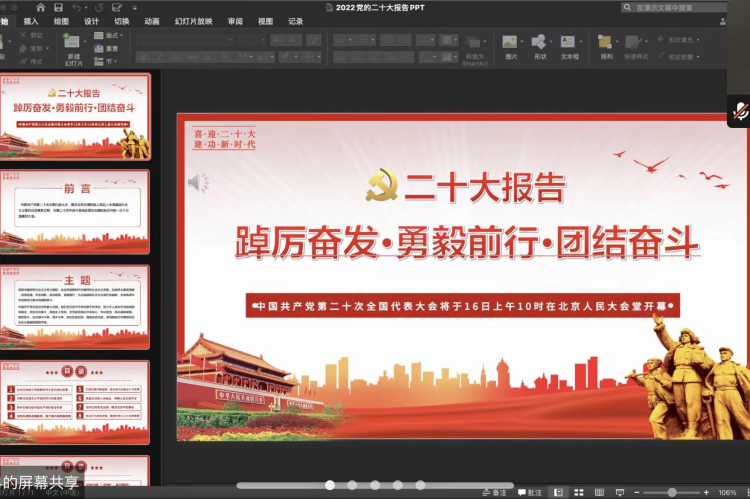Viewport: 750px width, 499px height.
Task: Click the 喜迎二十大 corner label on the slide
Action: click(224, 139)
